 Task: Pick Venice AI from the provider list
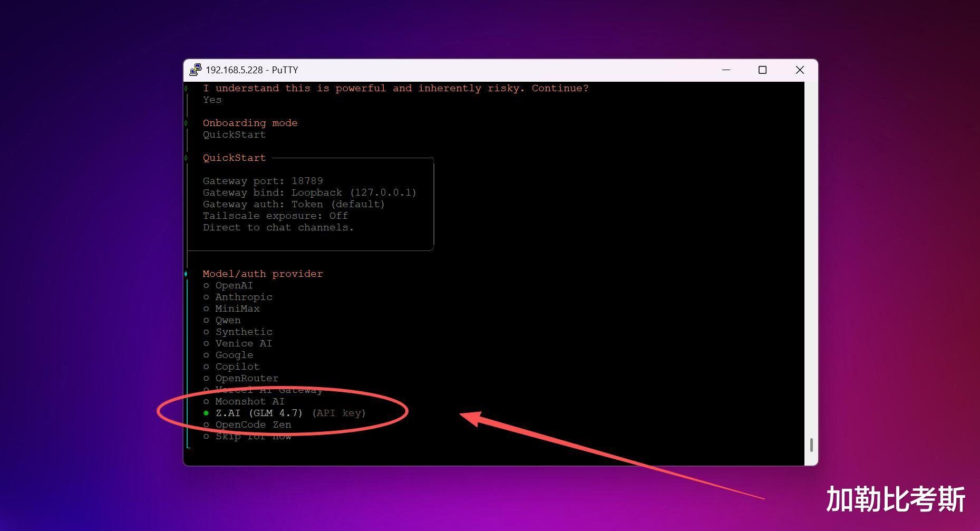coord(238,343)
